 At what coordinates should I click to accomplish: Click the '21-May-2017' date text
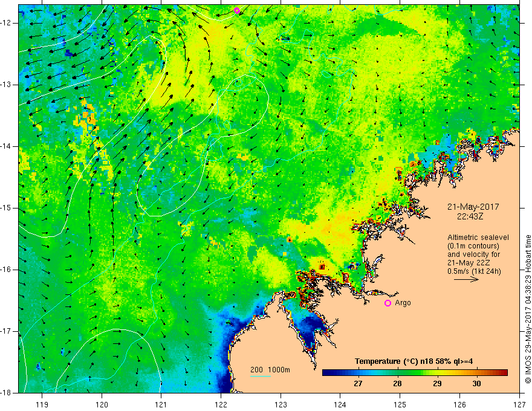pos(473,207)
